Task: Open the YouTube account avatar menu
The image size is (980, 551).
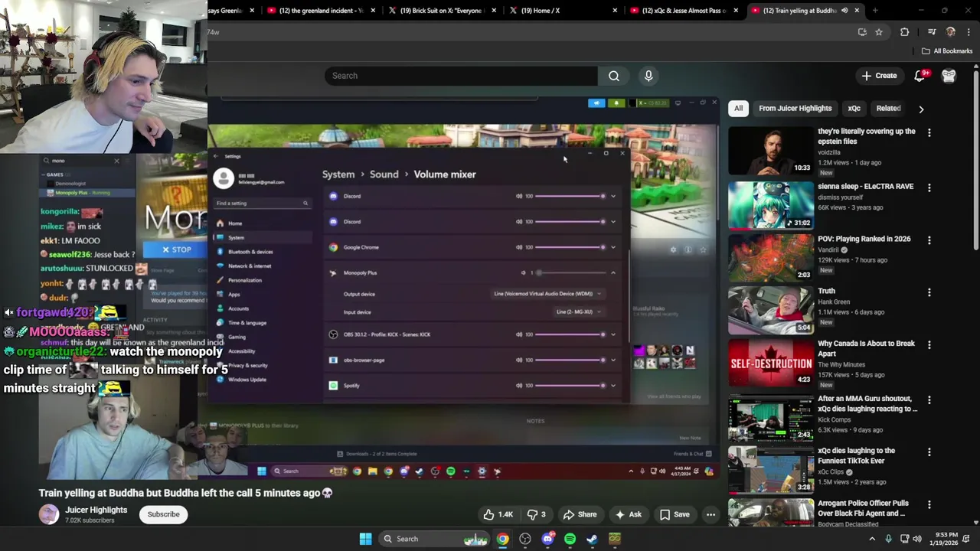Action: [949, 76]
